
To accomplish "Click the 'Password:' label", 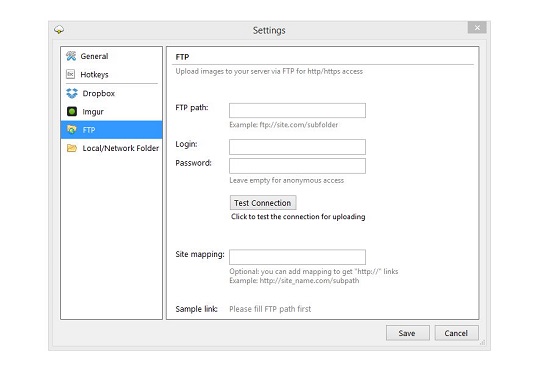I will pos(193,163).
